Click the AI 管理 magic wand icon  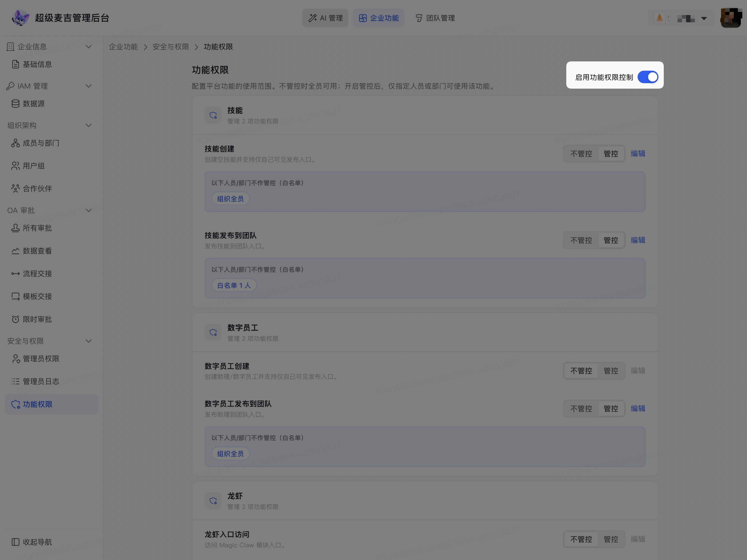[x=312, y=18]
